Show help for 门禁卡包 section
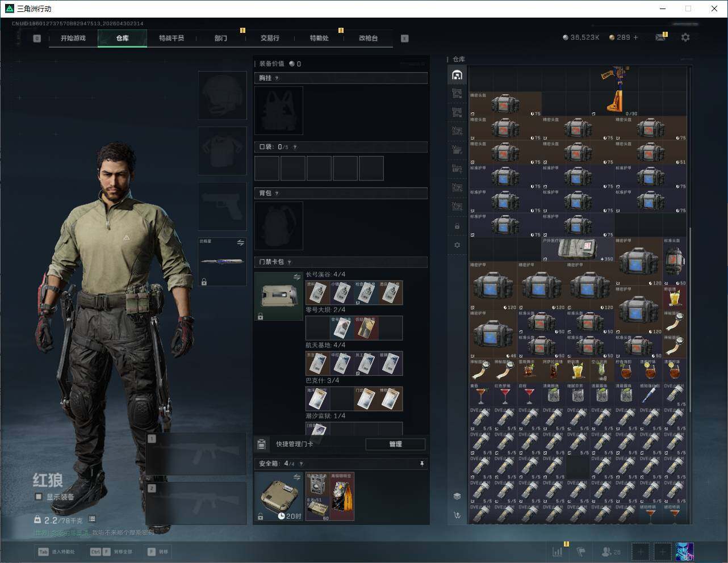Screen dimensions: 728x563 pos(290,262)
